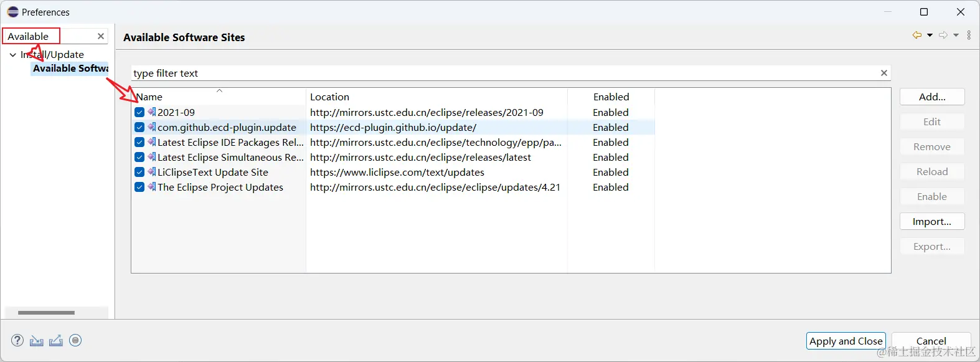This screenshot has width=980, height=362.
Task: Toggle Latest Eclipse IDE Packages checkbox
Action: pyautogui.click(x=139, y=142)
